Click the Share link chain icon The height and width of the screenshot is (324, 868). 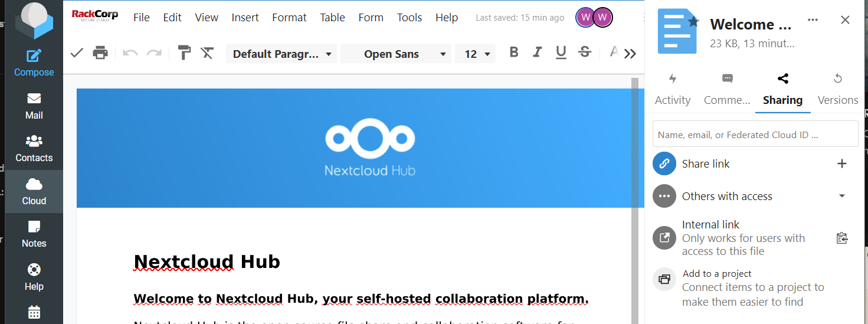(x=664, y=163)
